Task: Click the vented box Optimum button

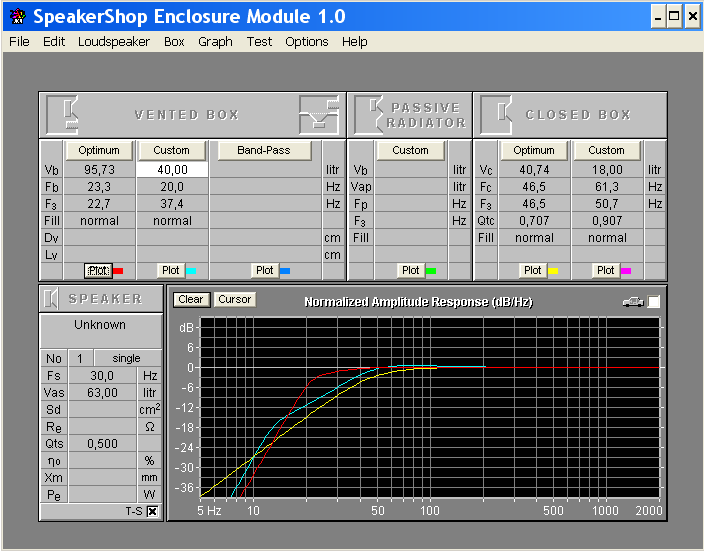Action: tap(99, 150)
